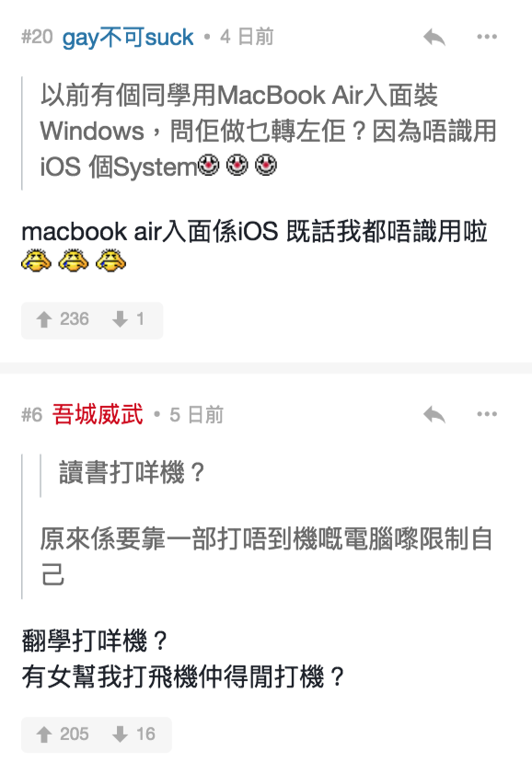
Task: Reply to comment #20 with arrow icon
Action: (434, 37)
